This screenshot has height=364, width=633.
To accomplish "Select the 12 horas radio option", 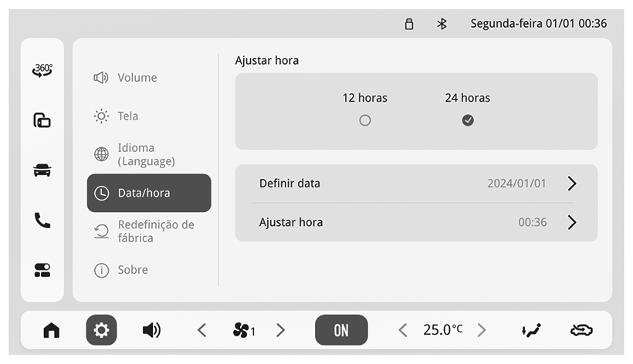I will pyautogui.click(x=365, y=120).
